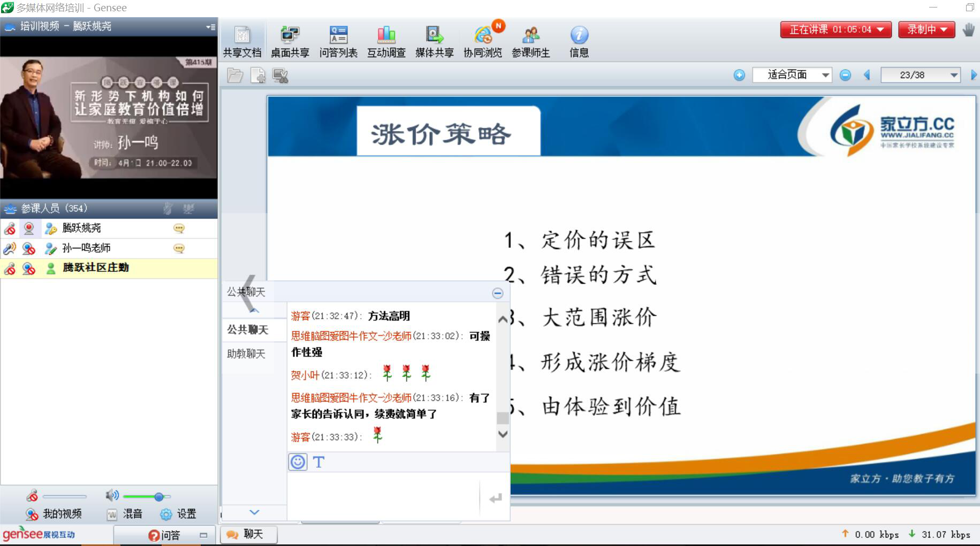
Task: Open the emoji picker in chat
Action: pos(298,462)
